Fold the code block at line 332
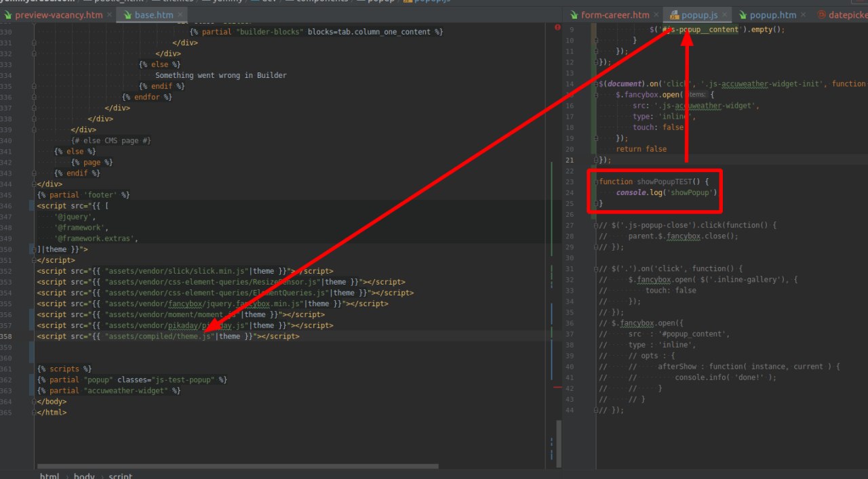This screenshot has height=479, width=868. 34,54
